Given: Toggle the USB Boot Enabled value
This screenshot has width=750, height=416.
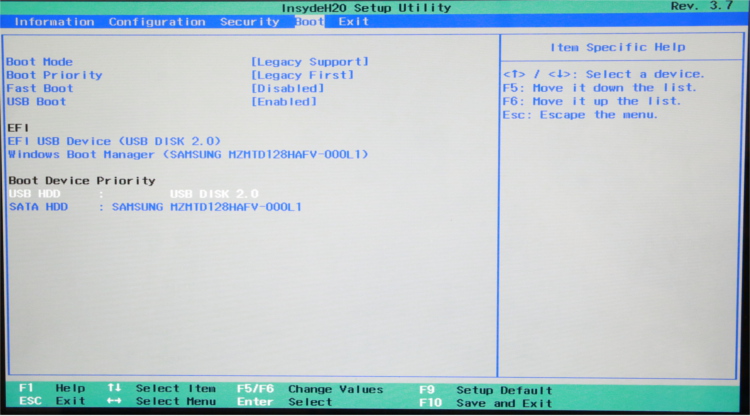Looking at the screenshot, I should tap(284, 102).
